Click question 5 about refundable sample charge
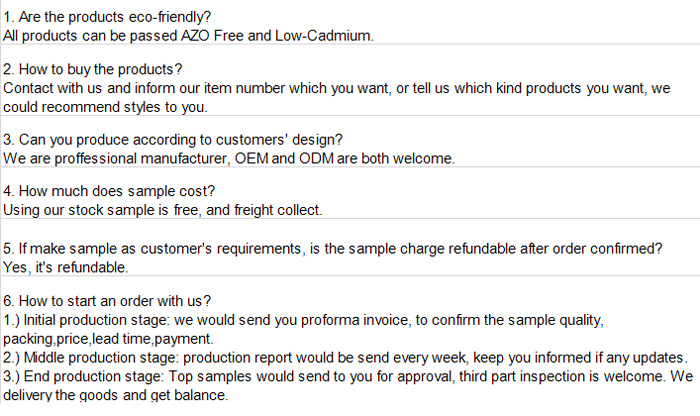The height and width of the screenshot is (416, 700). pyautogui.click(x=333, y=249)
